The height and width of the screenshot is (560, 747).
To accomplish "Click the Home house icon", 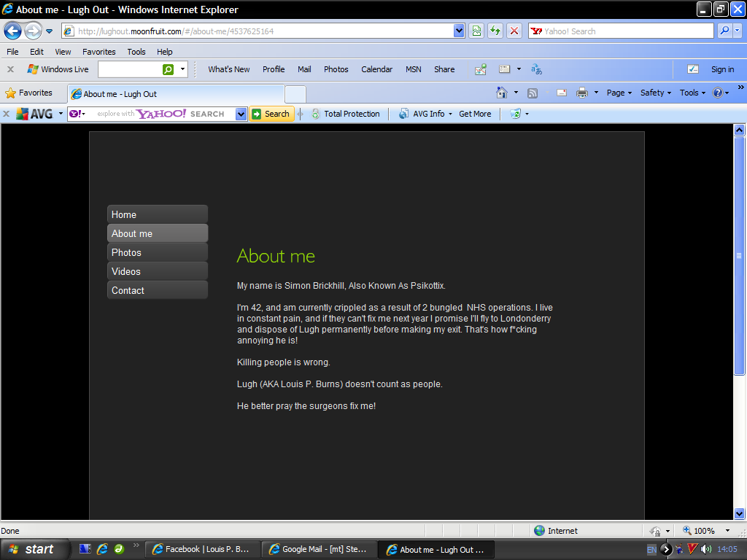I will [502, 93].
